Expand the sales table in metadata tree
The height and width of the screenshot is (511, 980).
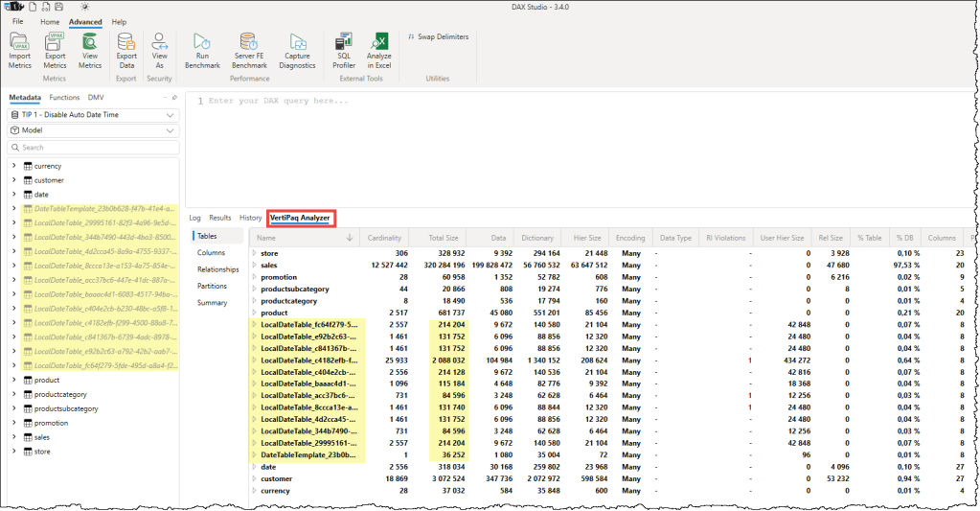click(12, 436)
